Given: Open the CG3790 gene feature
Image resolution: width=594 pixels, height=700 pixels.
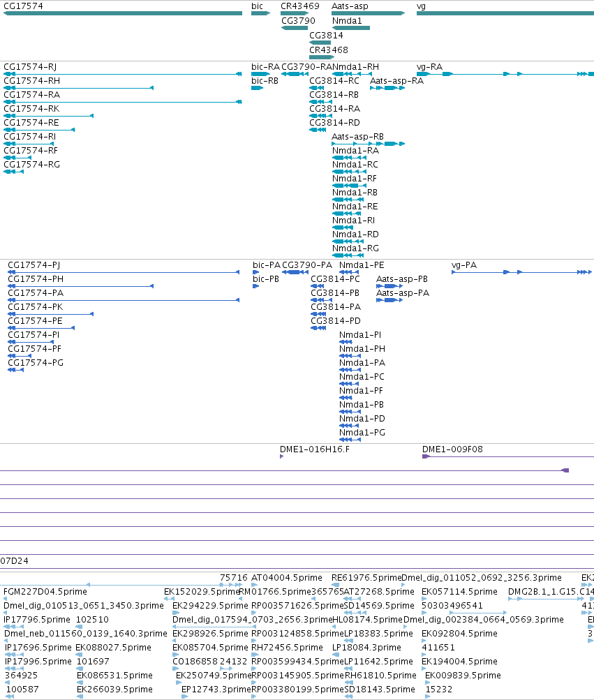Looking at the screenshot, I should tap(295, 28).
